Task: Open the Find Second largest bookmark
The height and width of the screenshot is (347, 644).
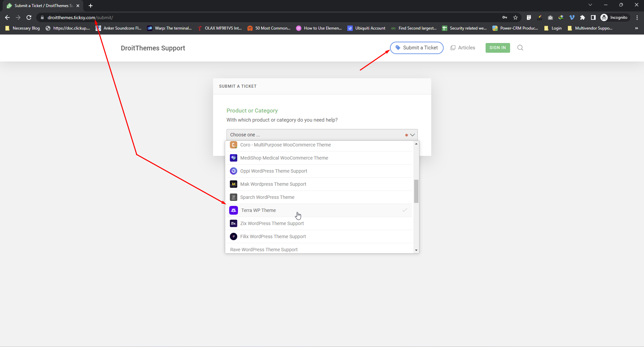Action: tap(414, 28)
